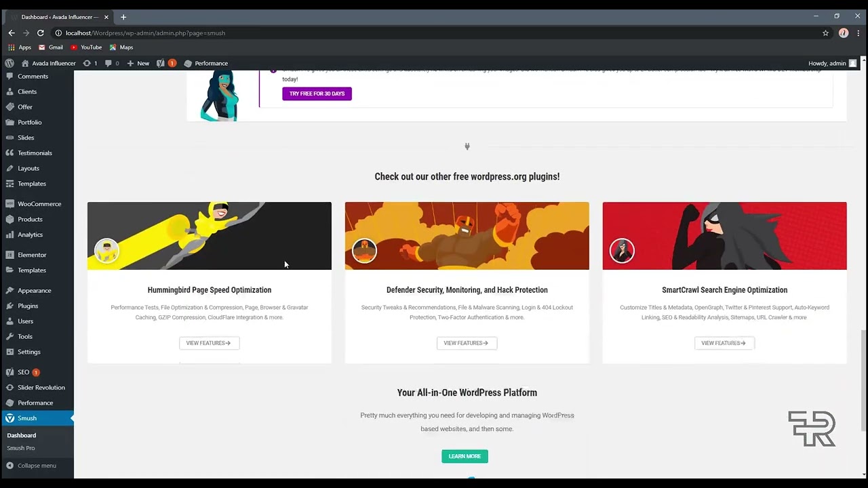The height and width of the screenshot is (488, 868).
Task: Open the New content menu
Action: click(x=138, y=63)
